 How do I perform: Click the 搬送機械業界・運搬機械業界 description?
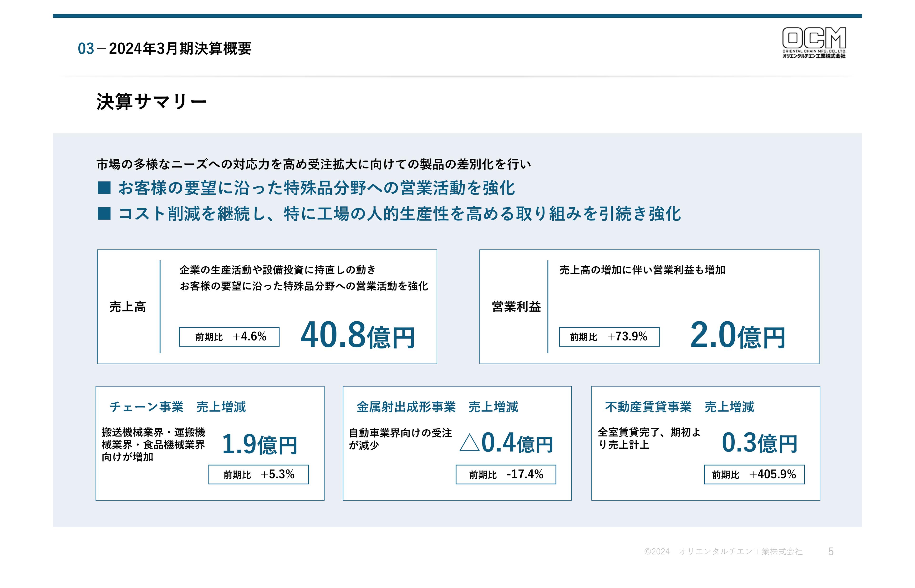click(153, 445)
